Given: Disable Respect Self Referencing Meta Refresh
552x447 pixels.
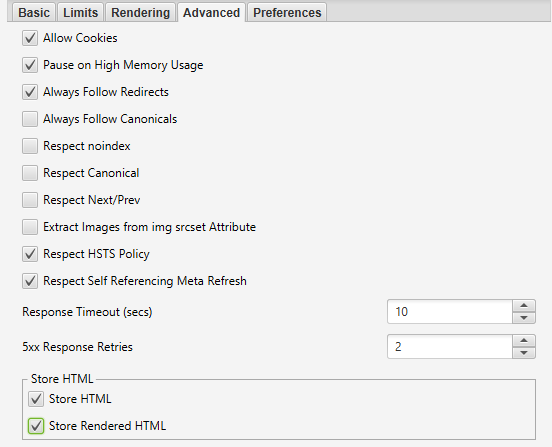Looking at the screenshot, I should (x=30, y=281).
